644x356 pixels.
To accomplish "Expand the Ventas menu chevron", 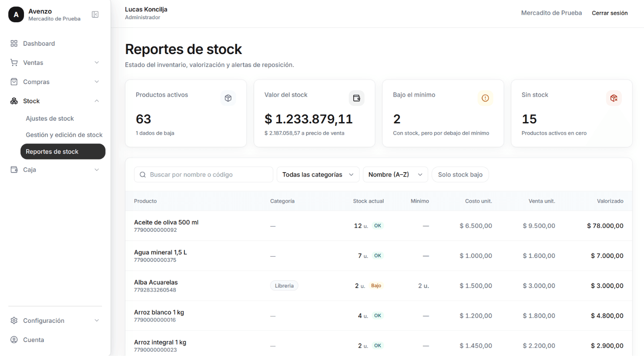I will [x=97, y=63].
